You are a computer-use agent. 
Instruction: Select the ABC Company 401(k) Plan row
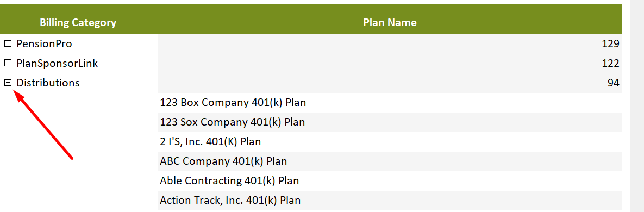click(390, 161)
